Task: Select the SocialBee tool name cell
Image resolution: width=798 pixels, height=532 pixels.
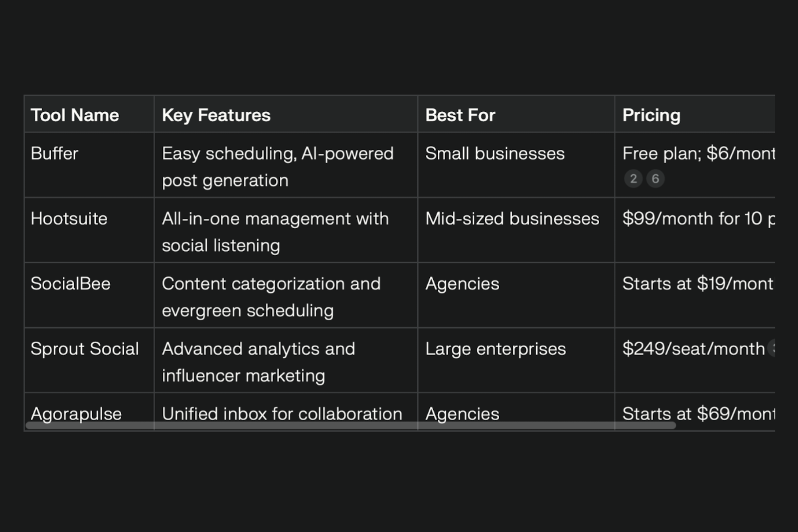Action: click(71, 284)
